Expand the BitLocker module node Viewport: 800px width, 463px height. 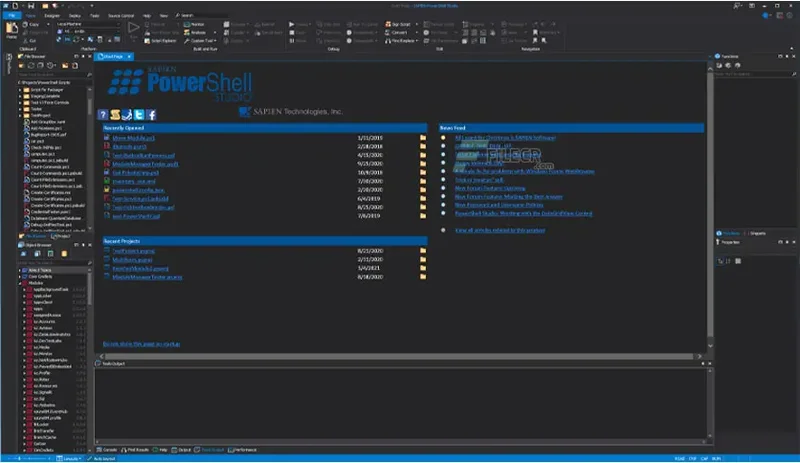click(x=24, y=424)
